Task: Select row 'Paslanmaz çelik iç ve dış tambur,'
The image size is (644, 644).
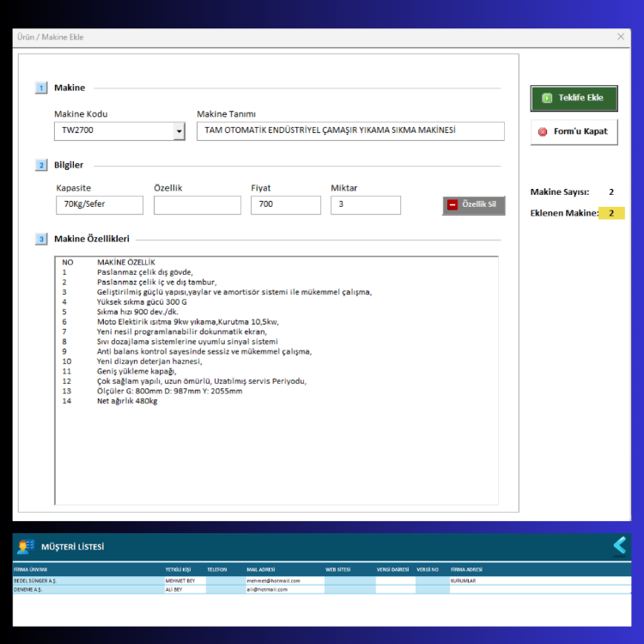Action: click(276, 283)
